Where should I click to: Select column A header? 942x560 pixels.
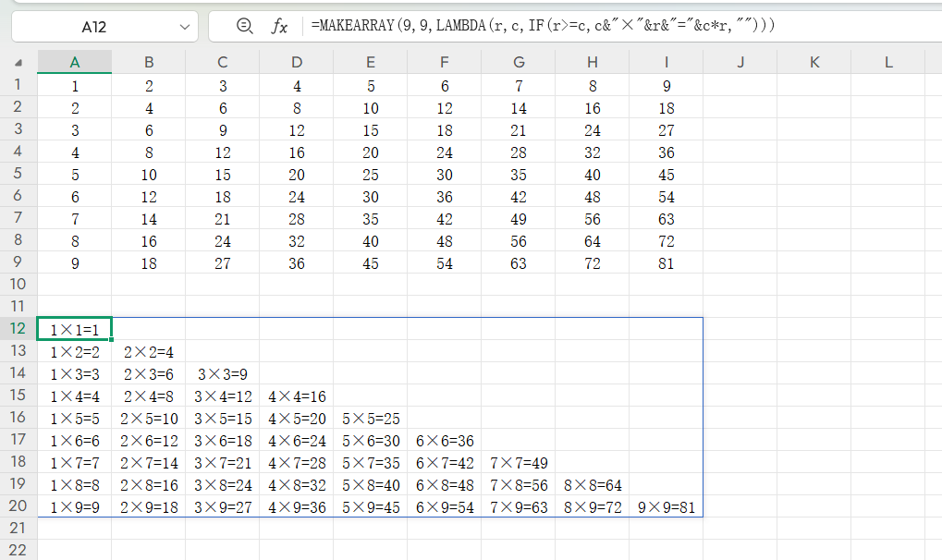click(x=75, y=62)
